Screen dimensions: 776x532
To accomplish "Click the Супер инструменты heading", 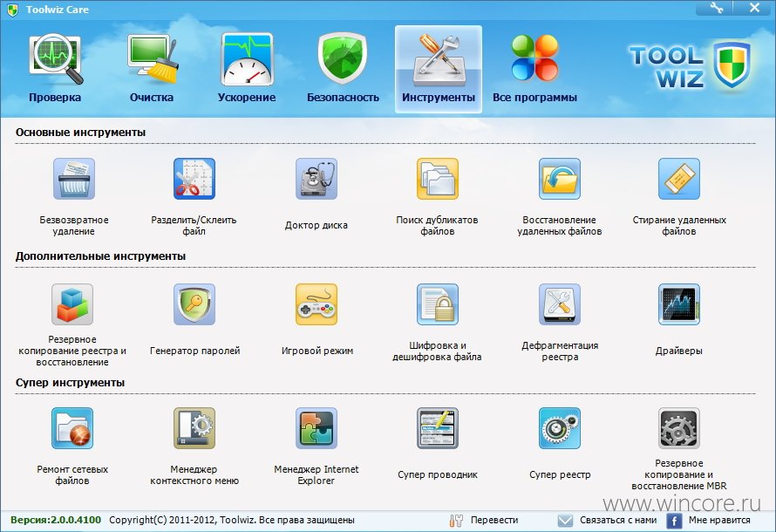I will pyautogui.click(x=70, y=383).
